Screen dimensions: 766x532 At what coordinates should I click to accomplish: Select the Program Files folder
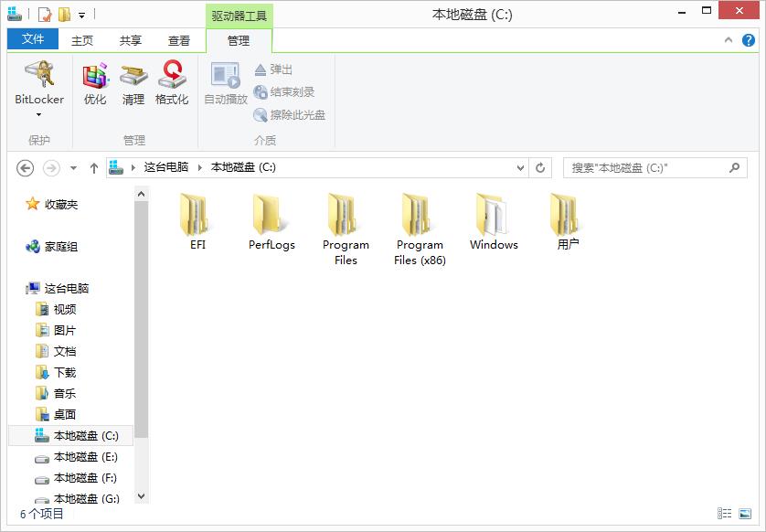(346, 229)
